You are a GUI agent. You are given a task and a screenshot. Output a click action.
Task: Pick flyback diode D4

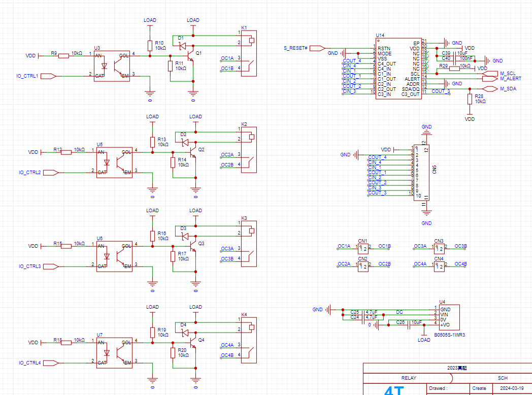185,333
